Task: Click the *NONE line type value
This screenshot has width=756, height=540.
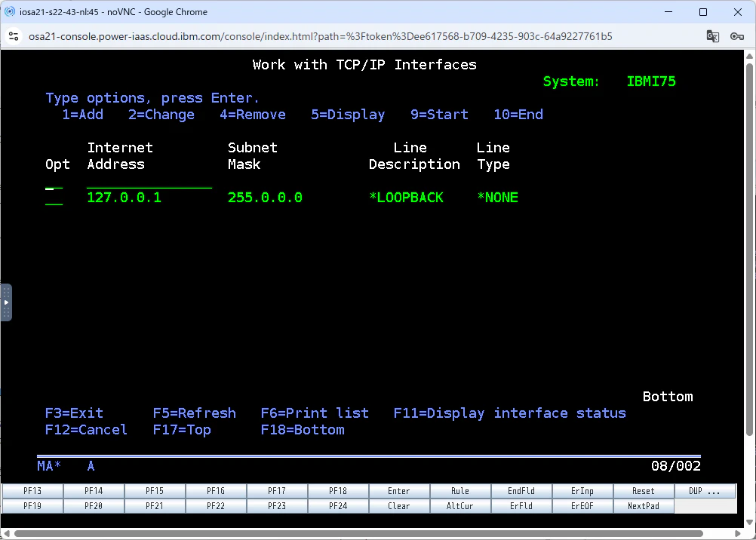Action: point(497,198)
